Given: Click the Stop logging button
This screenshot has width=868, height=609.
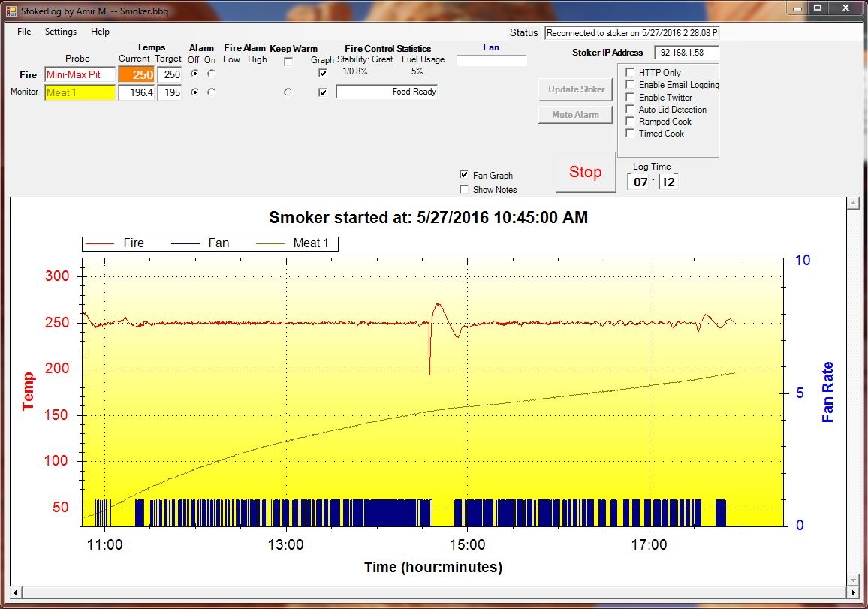Looking at the screenshot, I should click(x=585, y=172).
